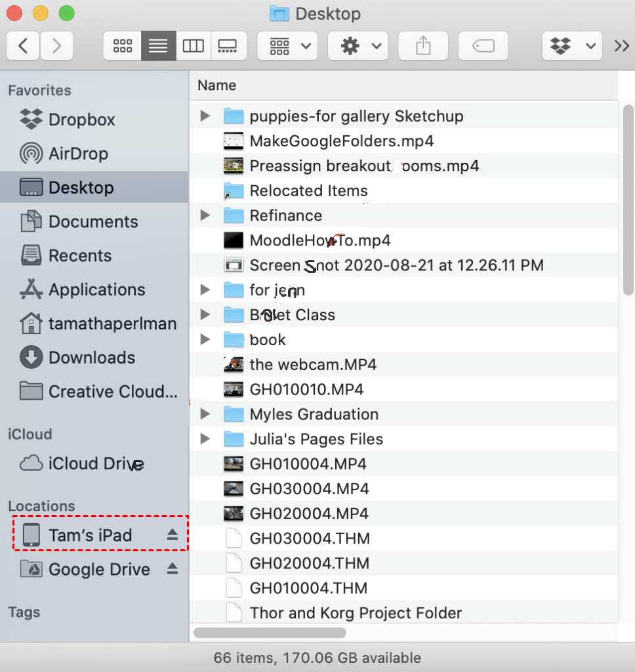Screen dimensions: 635x672
Task: Switch to gallery view
Action: pyautogui.click(x=228, y=46)
